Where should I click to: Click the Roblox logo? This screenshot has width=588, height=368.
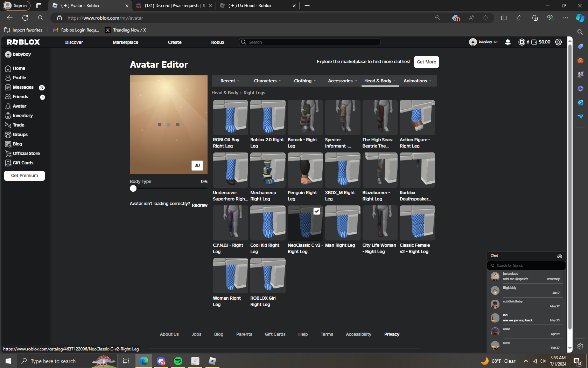coord(23,42)
